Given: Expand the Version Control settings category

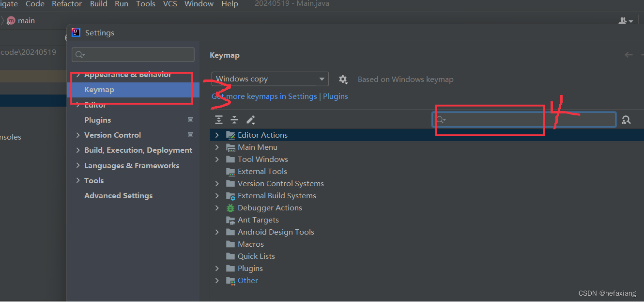Looking at the screenshot, I should [78, 135].
